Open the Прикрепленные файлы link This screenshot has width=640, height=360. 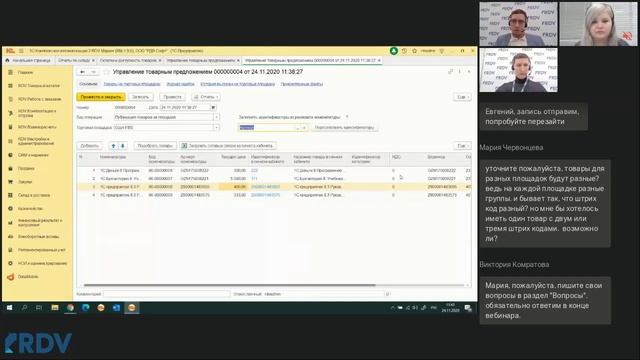[x=302, y=84]
